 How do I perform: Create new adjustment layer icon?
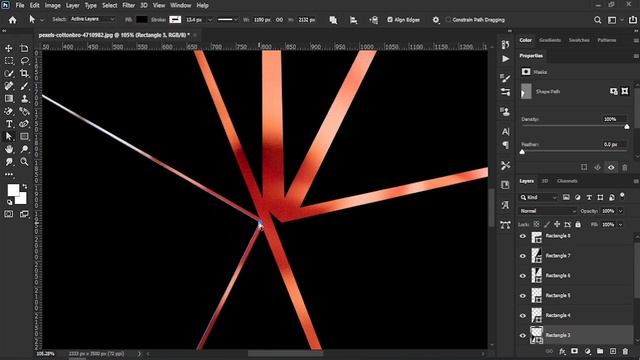click(x=587, y=351)
